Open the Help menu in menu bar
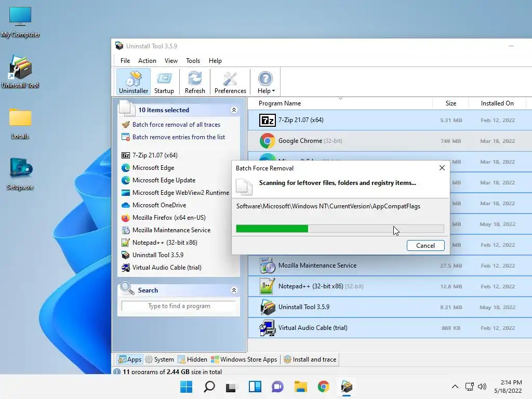Screen dimensions: 532x399 [x=215, y=61]
